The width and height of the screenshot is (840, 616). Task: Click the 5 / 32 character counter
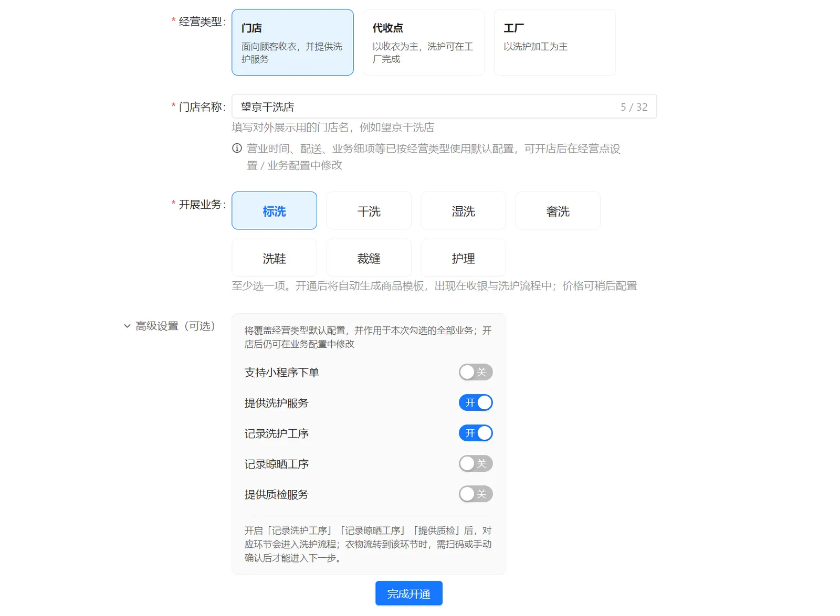pyautogui.click(x=634, y=107)
